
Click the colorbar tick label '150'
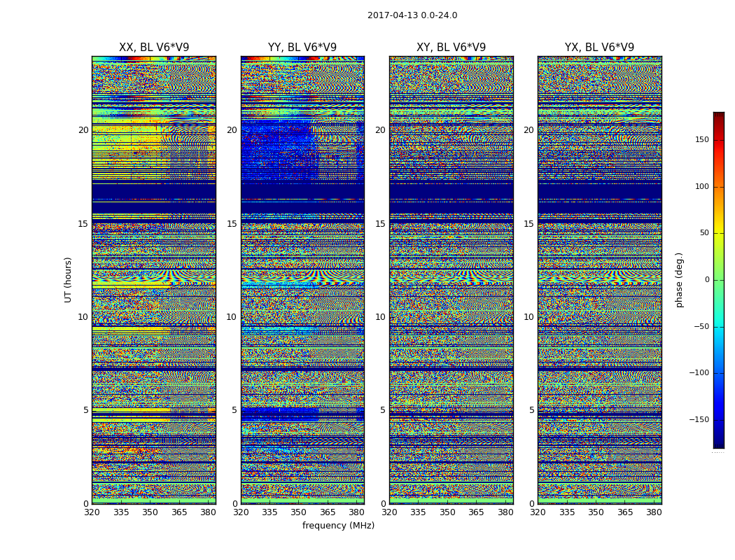tap(702, 140)
